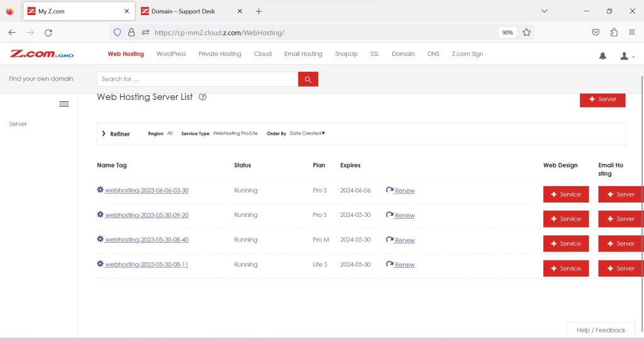Open the webhosting-2023-05-30-08-11 link
The image size is (644, 339).
click(x=147, y=264)
